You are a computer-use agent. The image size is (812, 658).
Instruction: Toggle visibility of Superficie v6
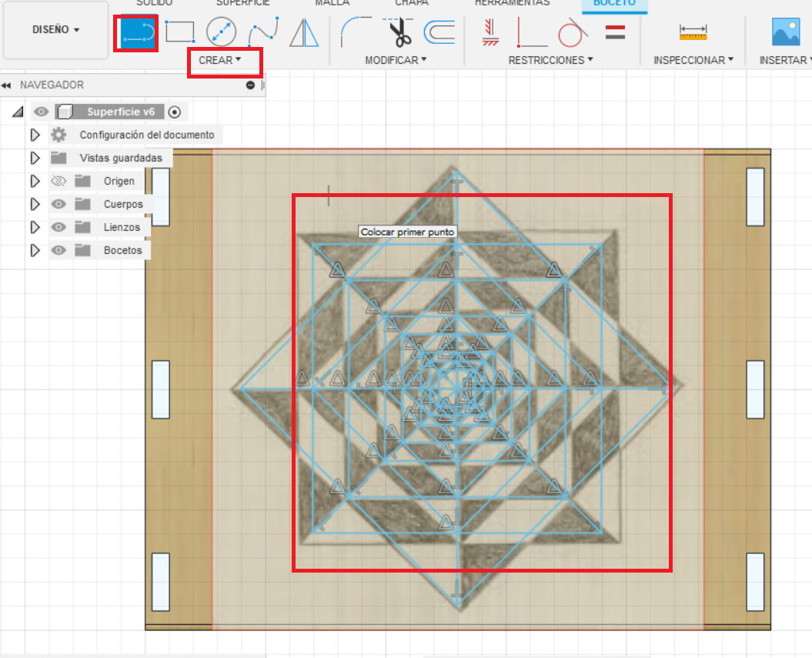tap(41, 112)
